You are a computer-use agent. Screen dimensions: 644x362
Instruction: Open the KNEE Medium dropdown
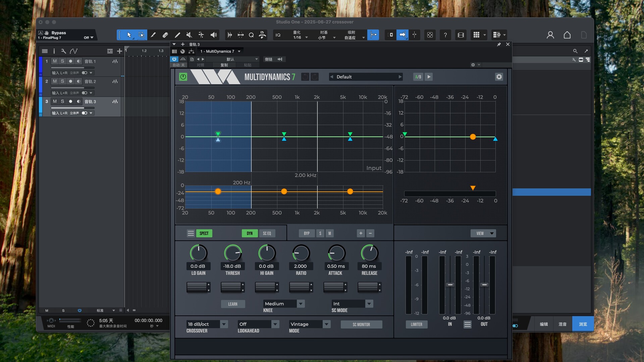click(x=284, y=304)
